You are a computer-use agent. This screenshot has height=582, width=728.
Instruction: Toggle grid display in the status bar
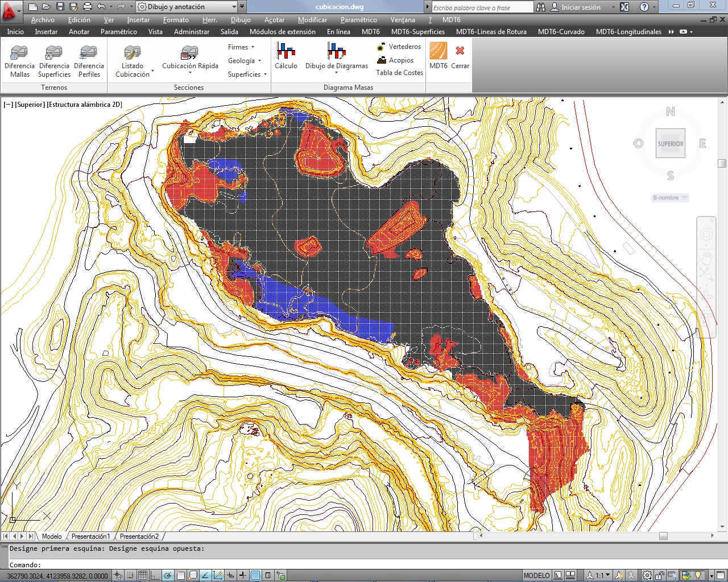click(142, 575)
